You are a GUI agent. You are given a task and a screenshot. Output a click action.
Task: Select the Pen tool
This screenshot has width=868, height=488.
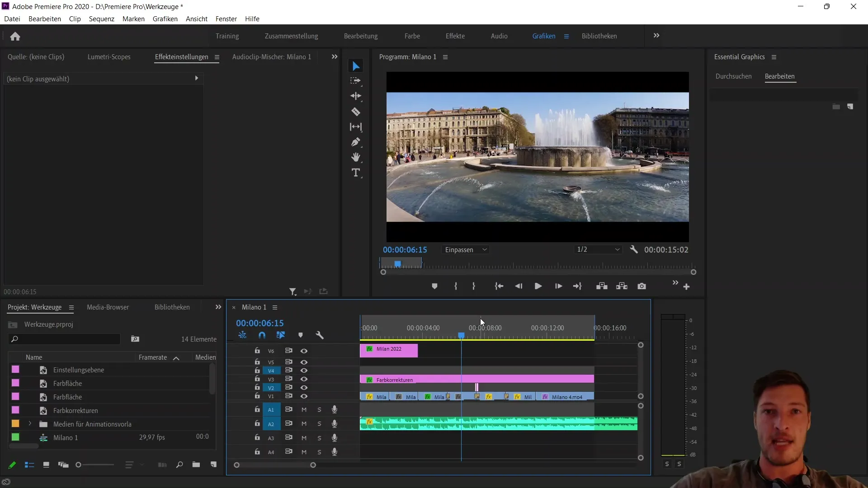(356, 142)
